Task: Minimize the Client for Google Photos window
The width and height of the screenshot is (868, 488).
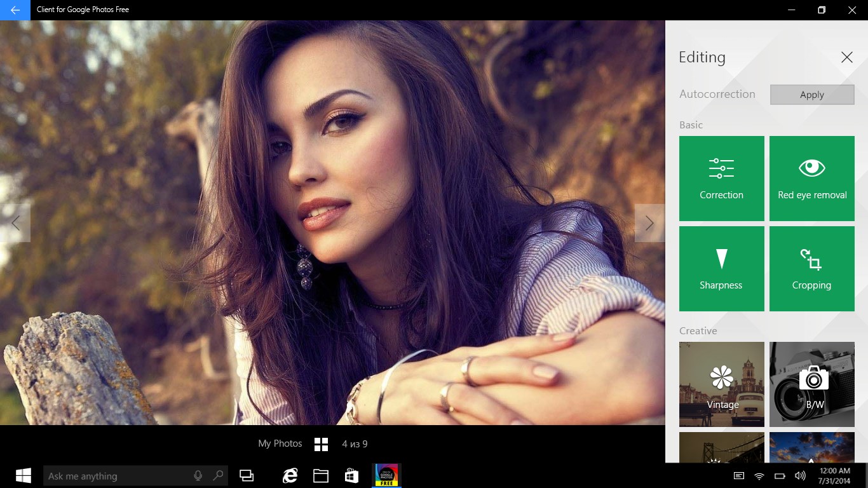Action: pos(792,10)
